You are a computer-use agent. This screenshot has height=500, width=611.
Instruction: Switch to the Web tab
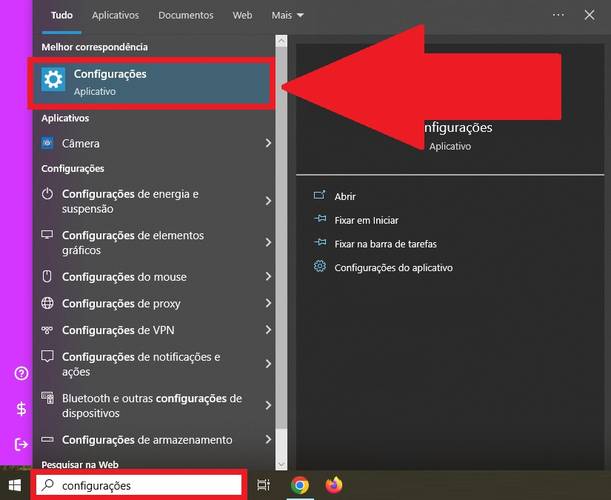tap(242, 15)
